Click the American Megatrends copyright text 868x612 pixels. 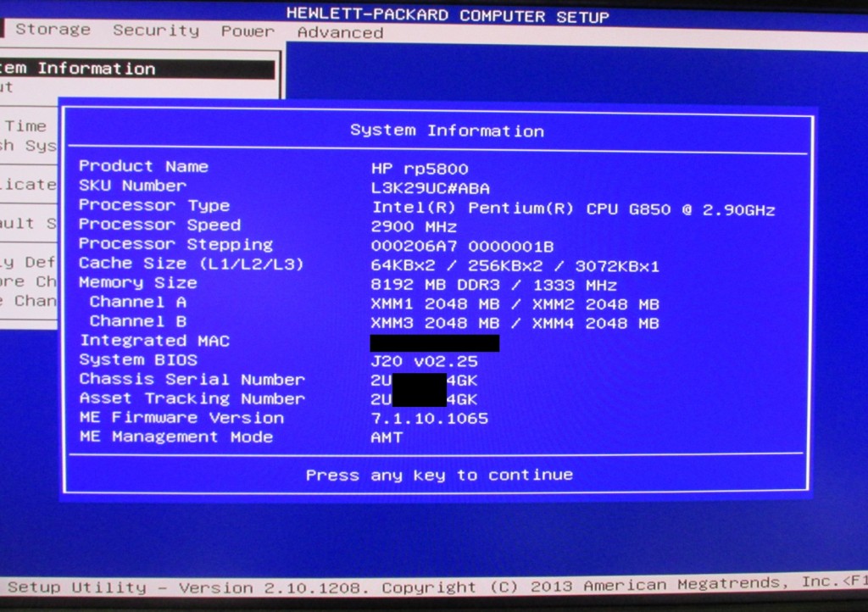coord(609,584)
